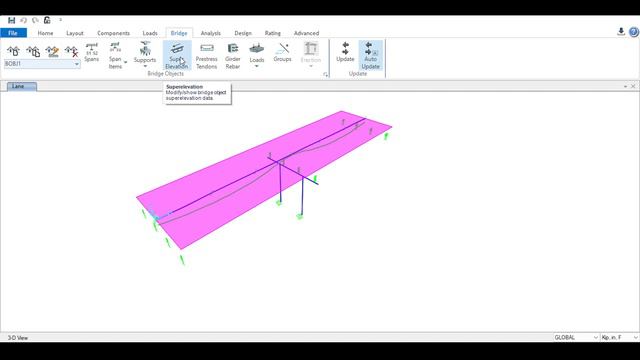Viewport: 640px width, 360px height.
Task: Switch to the Advanced ribbon tab
Action: [307, 33]
